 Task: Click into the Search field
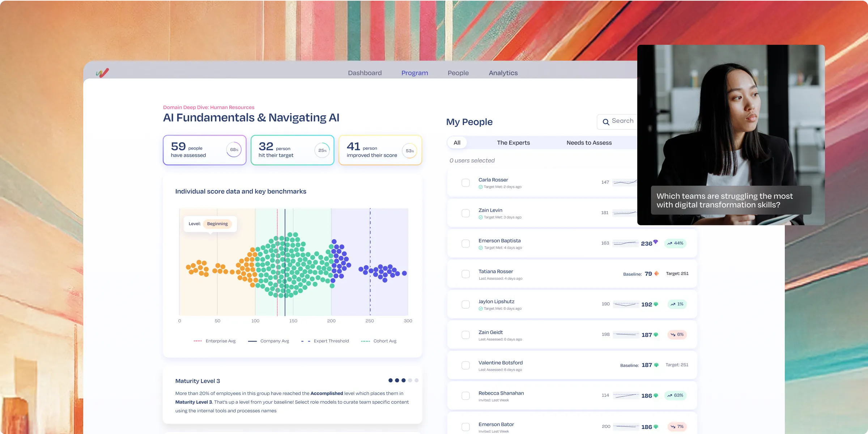(x=623, y=121)
